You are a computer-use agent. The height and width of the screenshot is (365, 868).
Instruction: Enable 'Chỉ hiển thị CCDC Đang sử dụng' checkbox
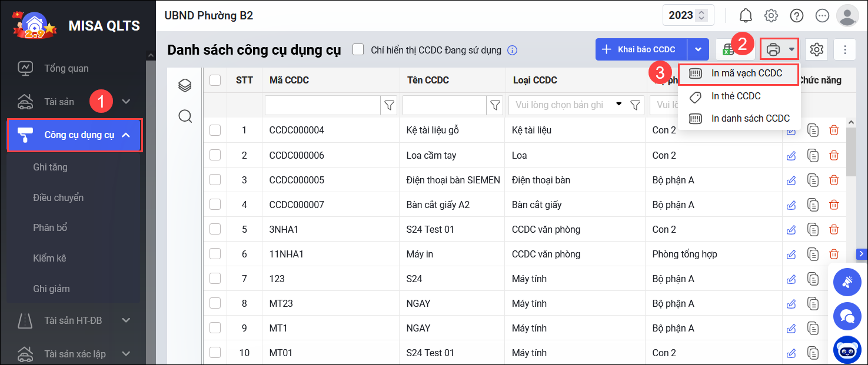click(358, 50)
